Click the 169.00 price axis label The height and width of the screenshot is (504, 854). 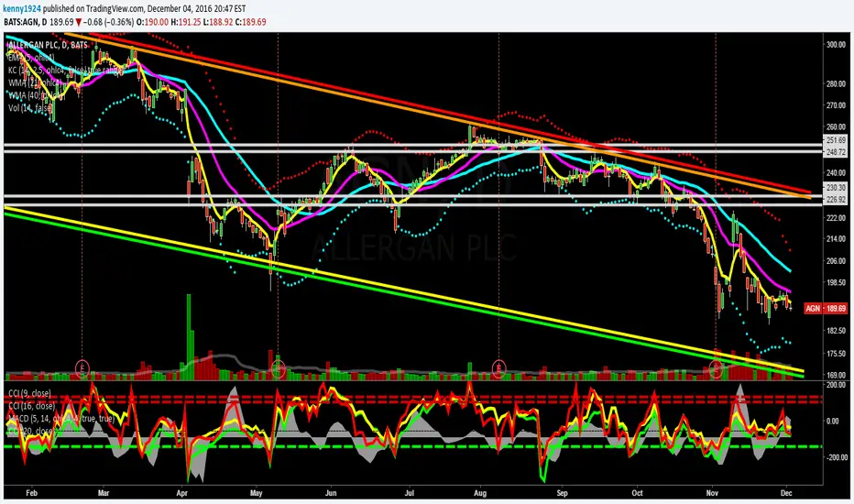click(x=836, y=375)
